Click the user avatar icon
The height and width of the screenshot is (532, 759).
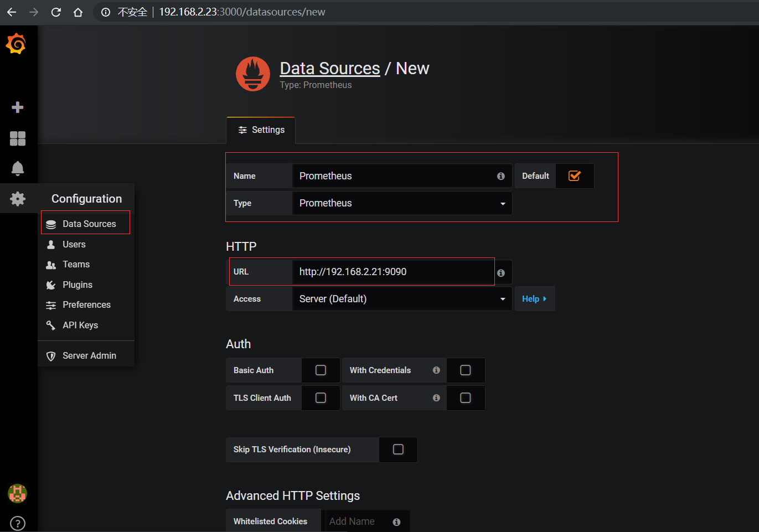[x=17, y=493]
